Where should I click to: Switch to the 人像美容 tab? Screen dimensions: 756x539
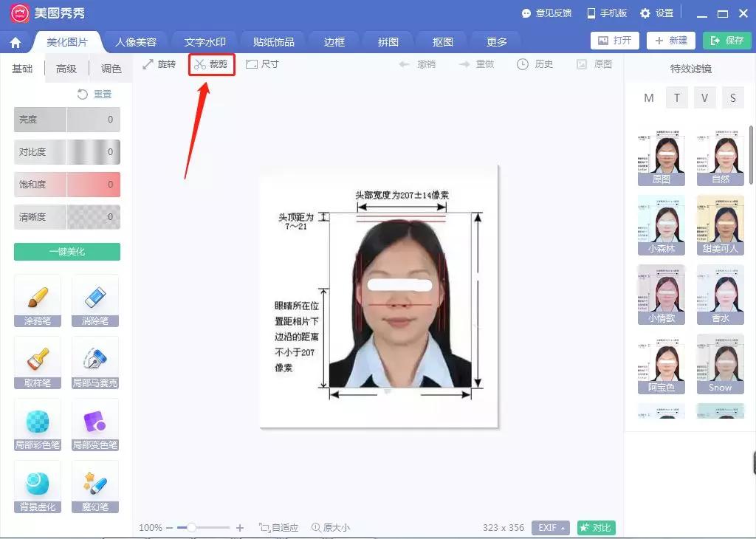point(136,42)
